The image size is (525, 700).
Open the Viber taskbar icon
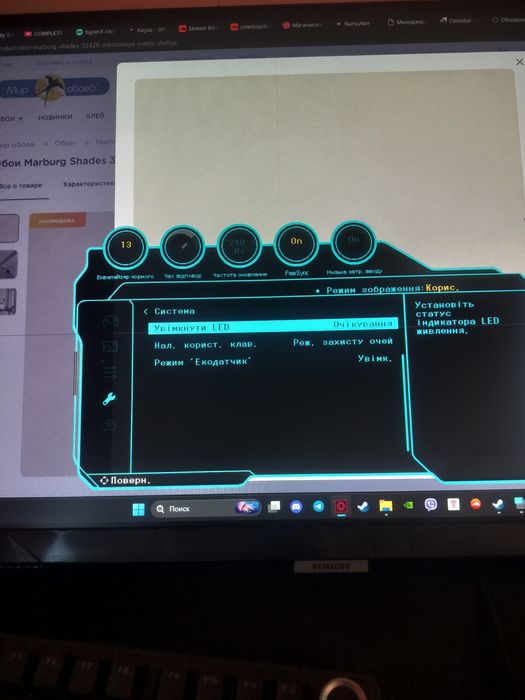[431, 504]
